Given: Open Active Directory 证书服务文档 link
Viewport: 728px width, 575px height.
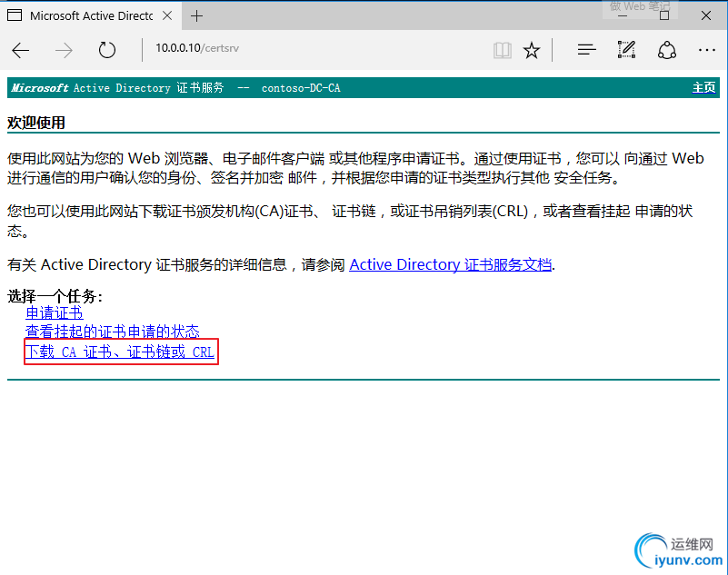Looking at the screenshot, I should point(451,264).
